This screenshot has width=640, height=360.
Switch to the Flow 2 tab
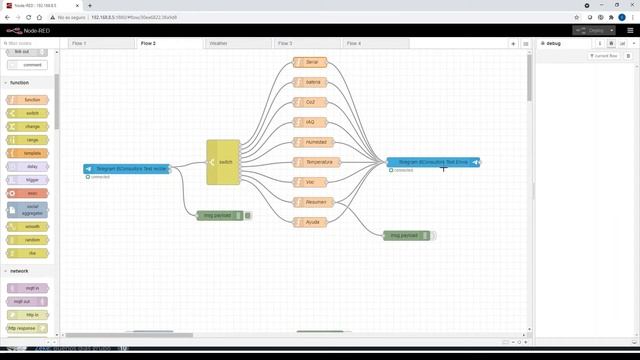tap(170, 43)
